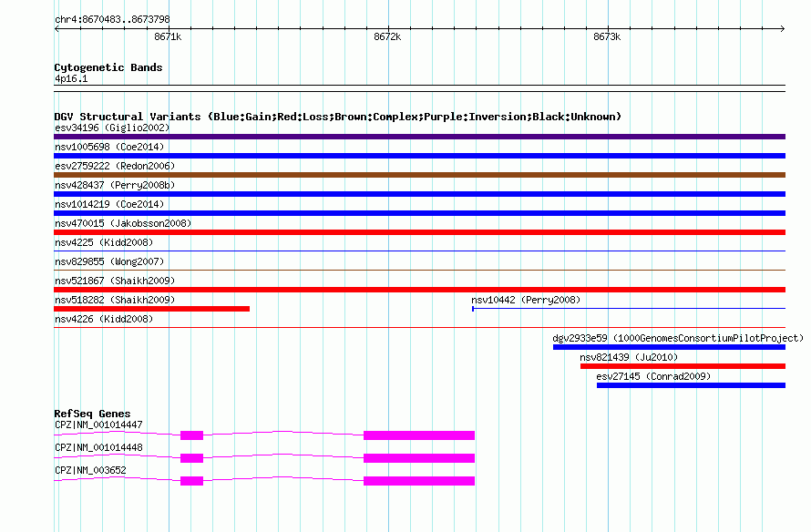Screen dimensions: 811x532
Task: Select the blue nsv1014219 gain bar
Action: pos(419,213)
